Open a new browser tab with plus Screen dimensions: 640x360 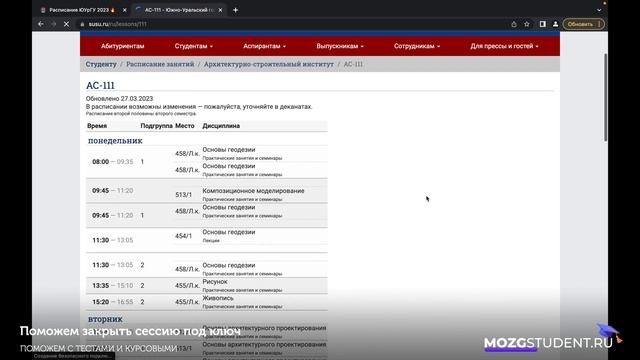[236, 10]
